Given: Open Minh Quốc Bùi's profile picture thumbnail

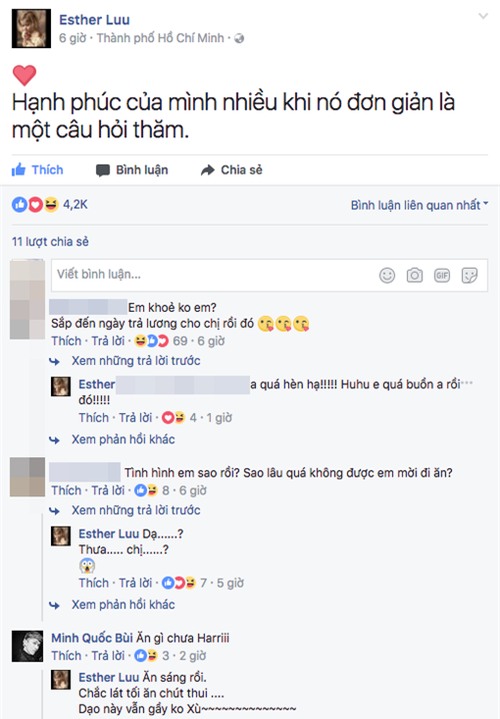Looking at the screenshot, I should [x=27, y=646].
